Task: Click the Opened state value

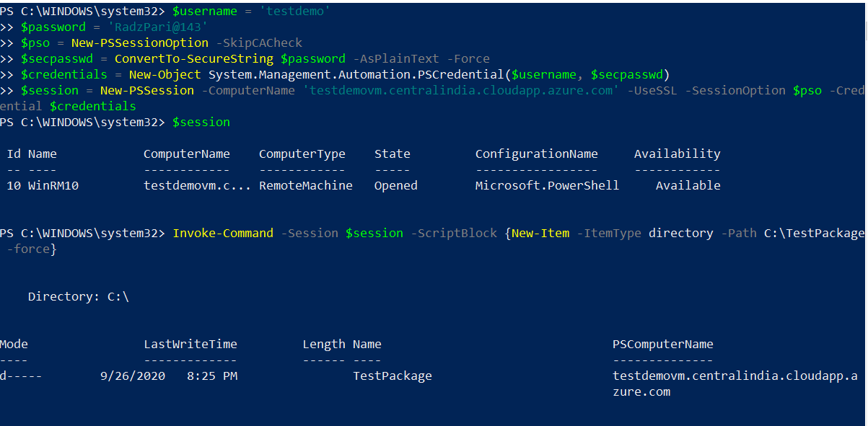Action: coord(395,185)
